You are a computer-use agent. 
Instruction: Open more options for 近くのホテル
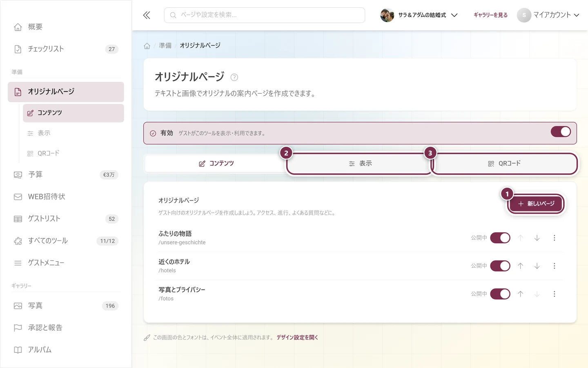(554, 266)
